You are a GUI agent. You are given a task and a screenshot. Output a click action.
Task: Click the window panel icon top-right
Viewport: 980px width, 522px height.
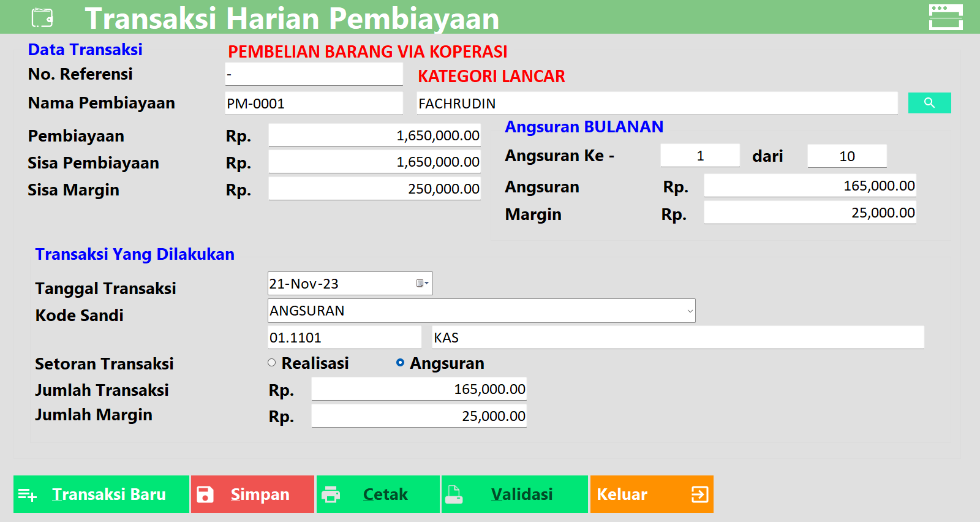945,17
